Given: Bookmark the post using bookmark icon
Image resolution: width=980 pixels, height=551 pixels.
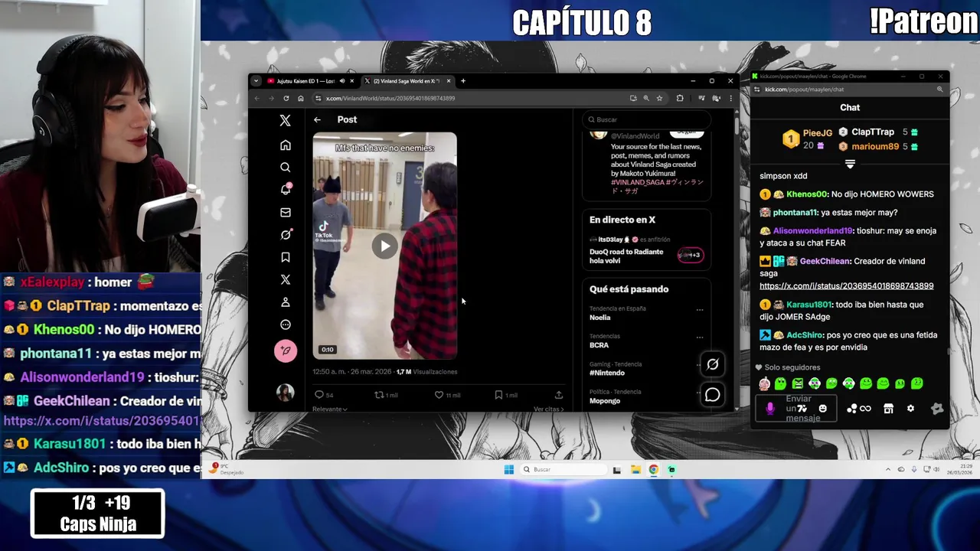Looking at the screenshot, I should tap(498, 395).
